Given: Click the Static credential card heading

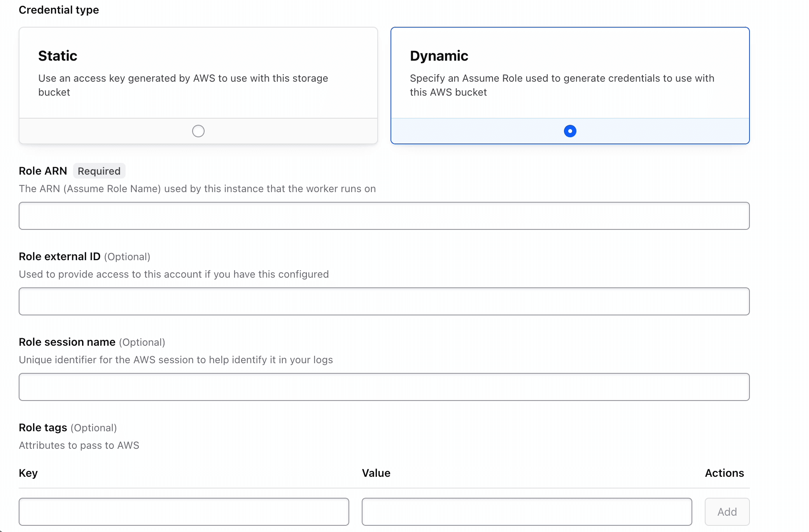Looking at the screenshot, I should click(58, 56).
